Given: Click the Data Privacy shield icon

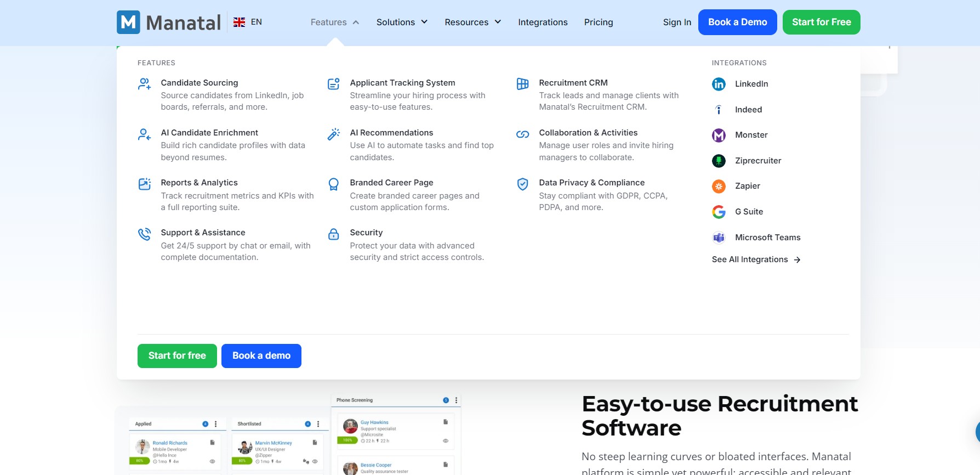Looking at the screenshot, I should coord(522,184).
